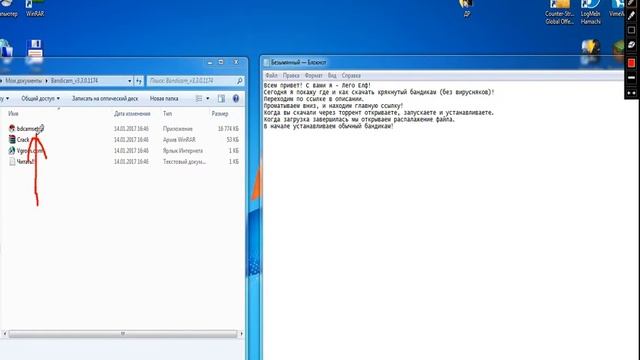The height and width of the screenshot is (360, 640).
Task: Open Notepad Вид menu
Action: [332, 76]
